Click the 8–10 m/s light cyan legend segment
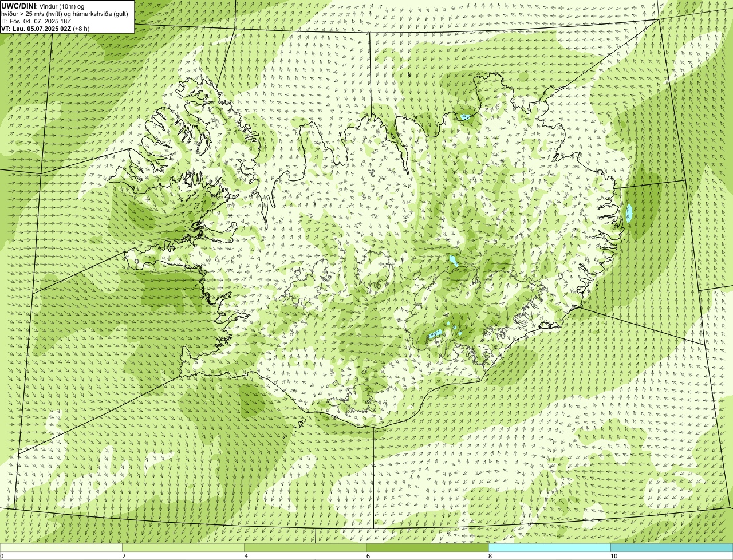This screenshot has height=560, width=733. [550, 548]
